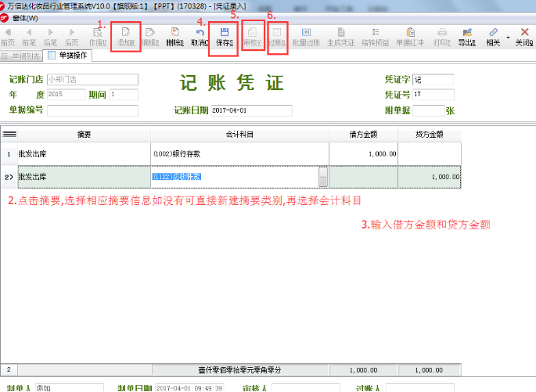This screenshot has width=536, height=392.
Task: Click the 记账日期 date field
Action: 251,110
